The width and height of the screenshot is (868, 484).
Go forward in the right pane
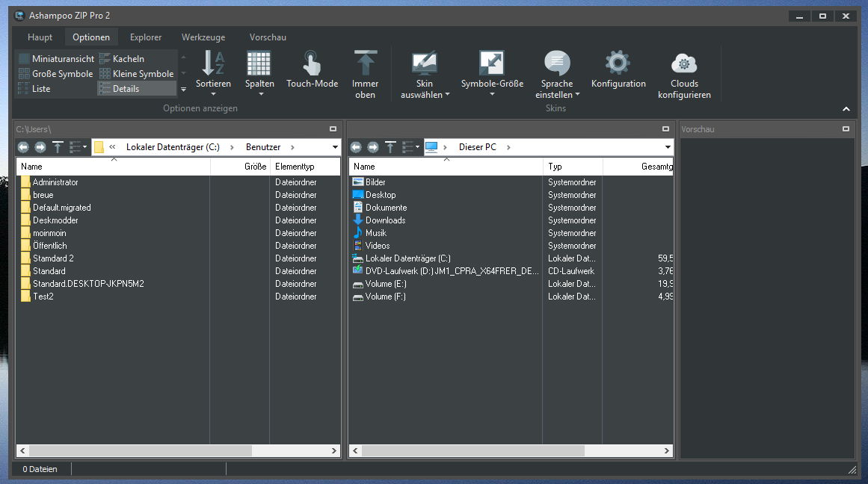(x=373, y=147)
